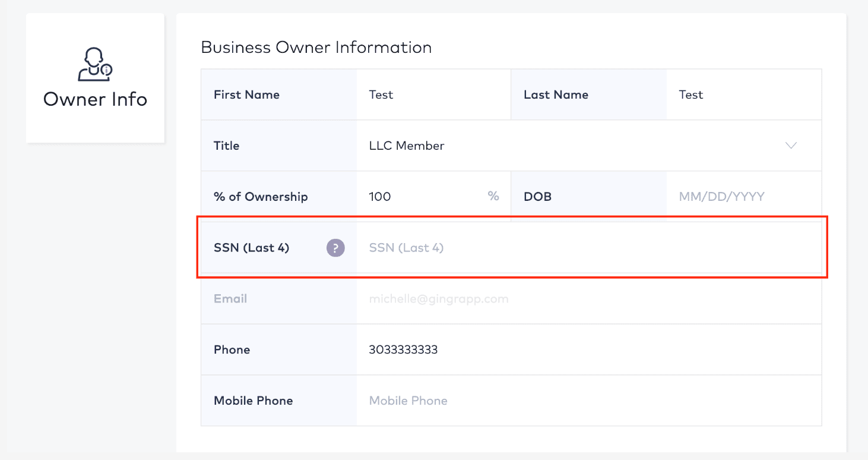This screenshot has width=868, height=460.
Task: Click the DOB label cell
Action: [x=588, y=197]
